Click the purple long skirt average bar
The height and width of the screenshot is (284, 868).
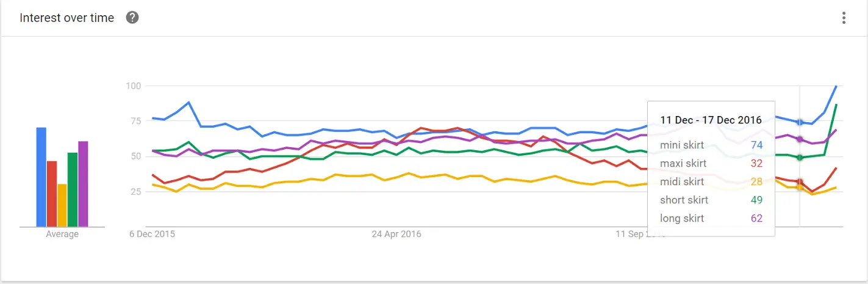click(x=83, y=184)
